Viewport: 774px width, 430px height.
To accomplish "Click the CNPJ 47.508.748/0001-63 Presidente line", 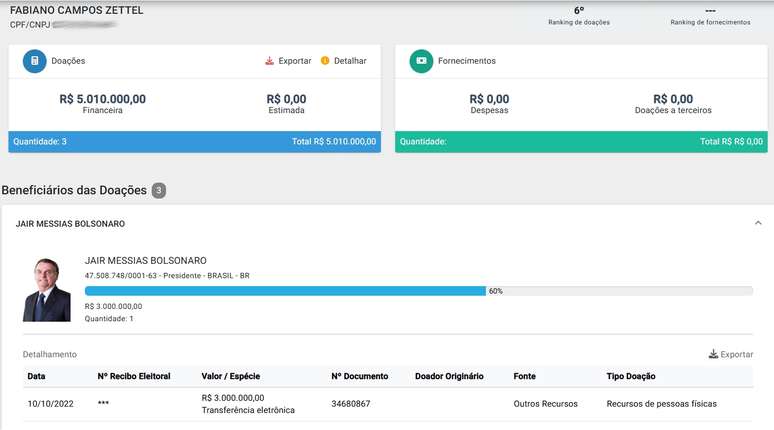I will pos(167,275).
